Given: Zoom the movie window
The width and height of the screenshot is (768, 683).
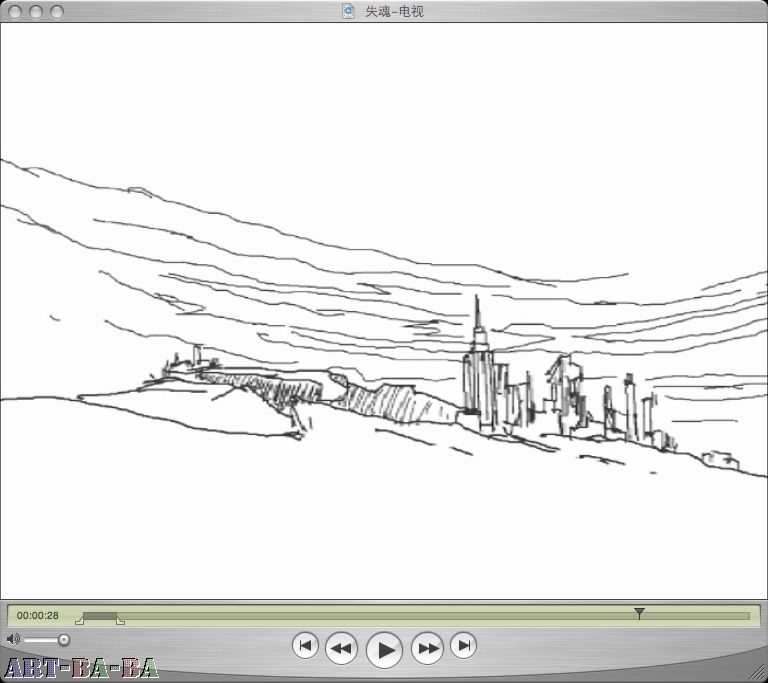Looking at the screenshot, I should [x=57, y=11].
